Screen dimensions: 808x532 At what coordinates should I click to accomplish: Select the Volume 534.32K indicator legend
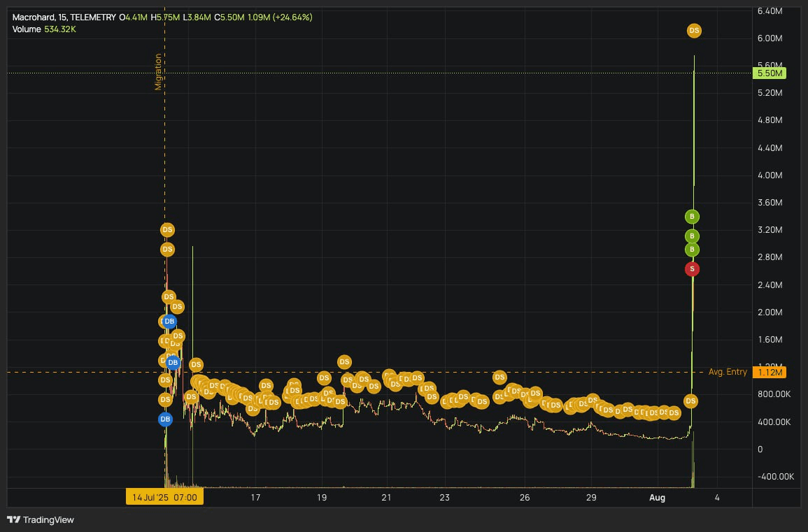tap(44, 29)
